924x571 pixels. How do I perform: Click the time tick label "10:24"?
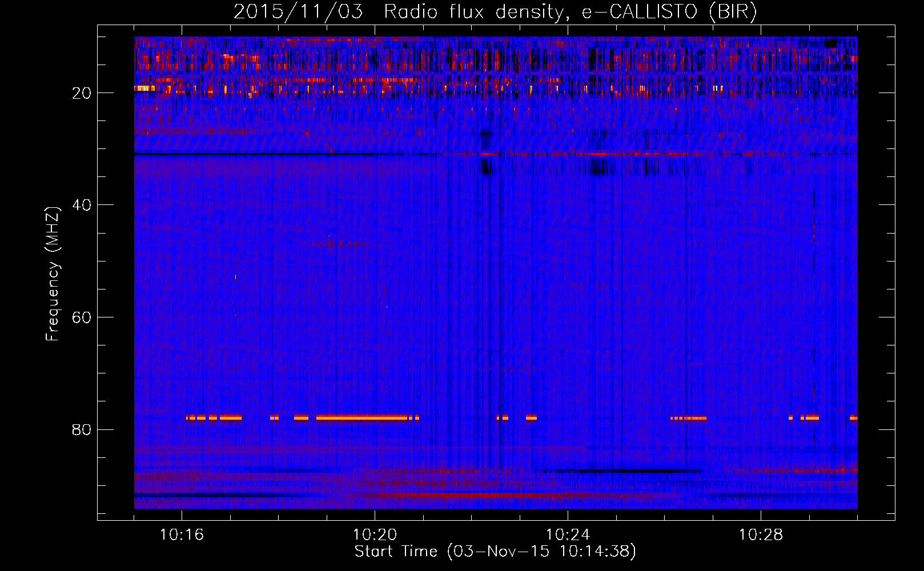[x=568, y=535]
